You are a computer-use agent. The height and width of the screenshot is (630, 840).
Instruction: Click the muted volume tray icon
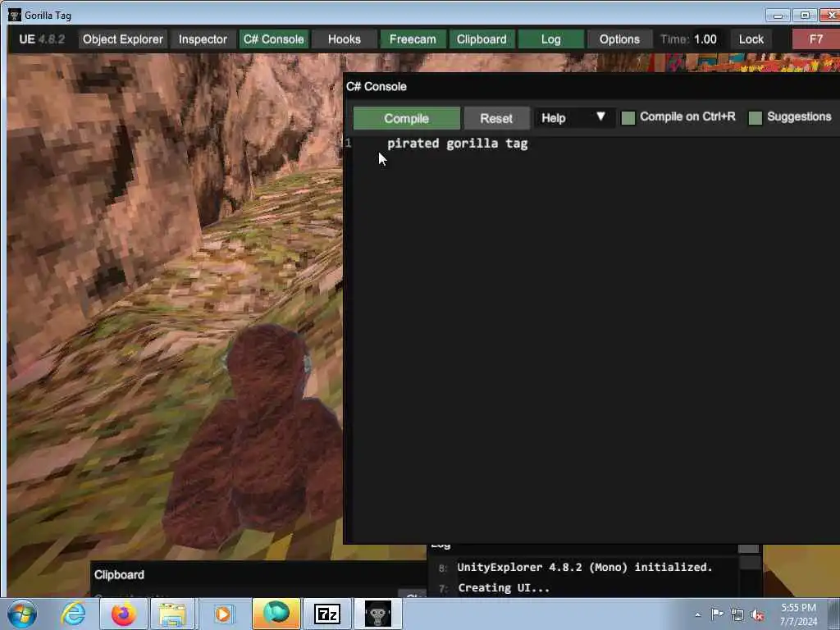tap(757, 615)
